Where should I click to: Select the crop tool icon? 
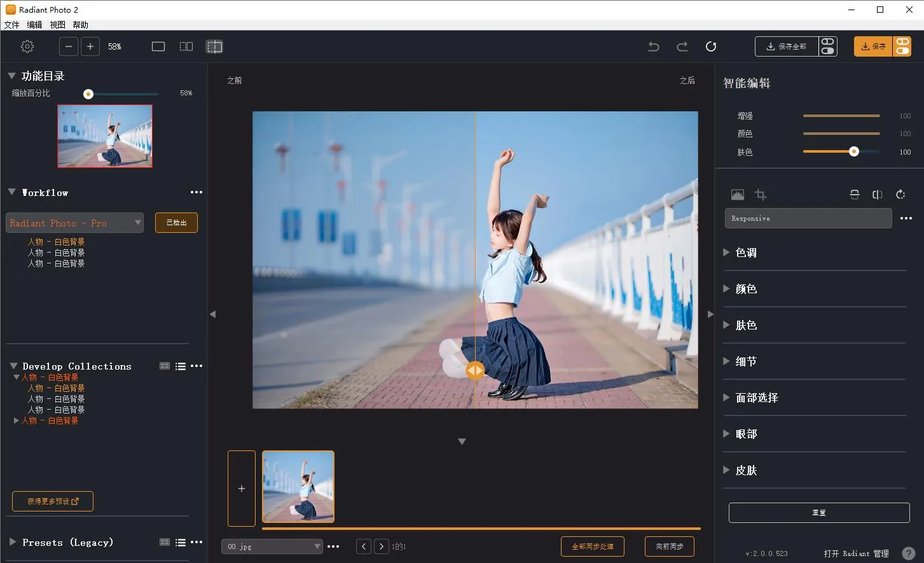click(761, 195)
